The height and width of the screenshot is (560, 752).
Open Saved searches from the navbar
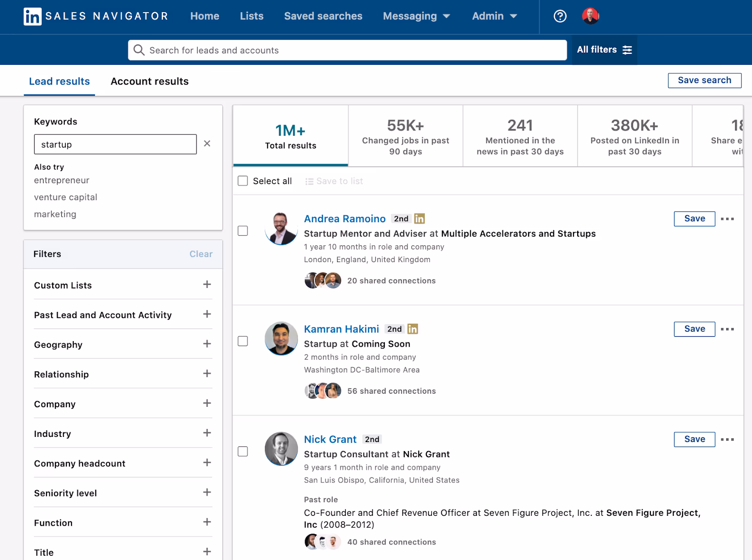click(323, 16)
